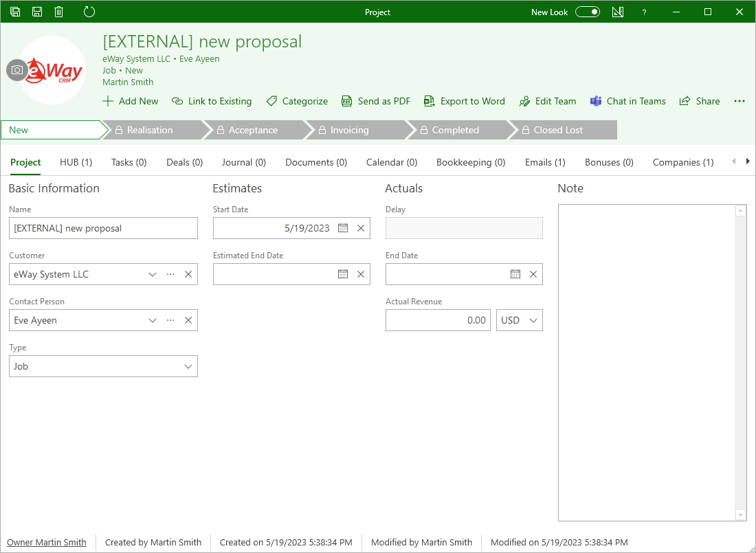Open Edit Team

coord(548,101)
